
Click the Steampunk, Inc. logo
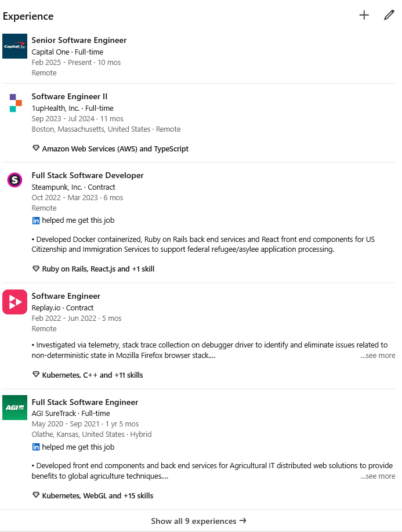tap(15, 180)
